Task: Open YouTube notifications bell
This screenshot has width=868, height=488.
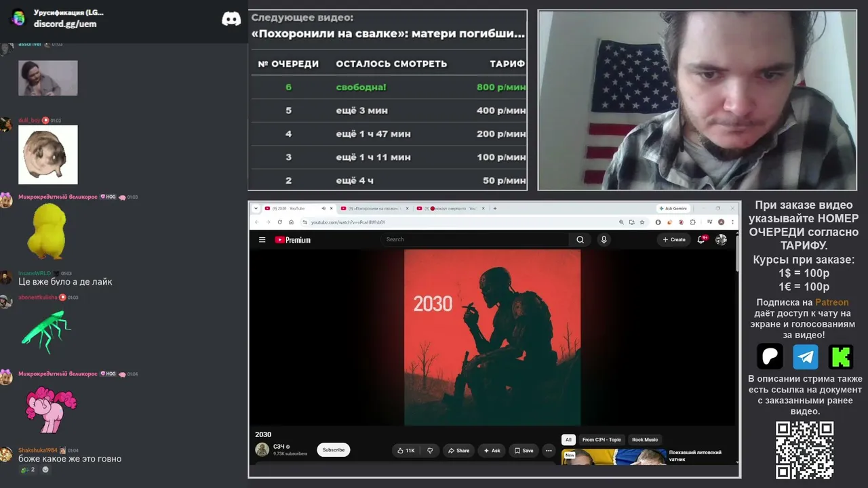Action: click(703, 239)
